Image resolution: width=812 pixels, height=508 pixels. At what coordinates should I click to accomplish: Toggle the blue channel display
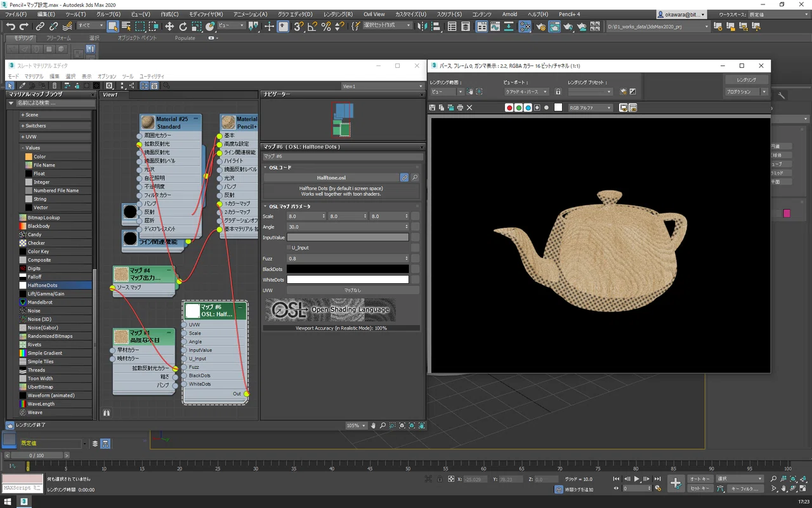[x=528, y=107]
